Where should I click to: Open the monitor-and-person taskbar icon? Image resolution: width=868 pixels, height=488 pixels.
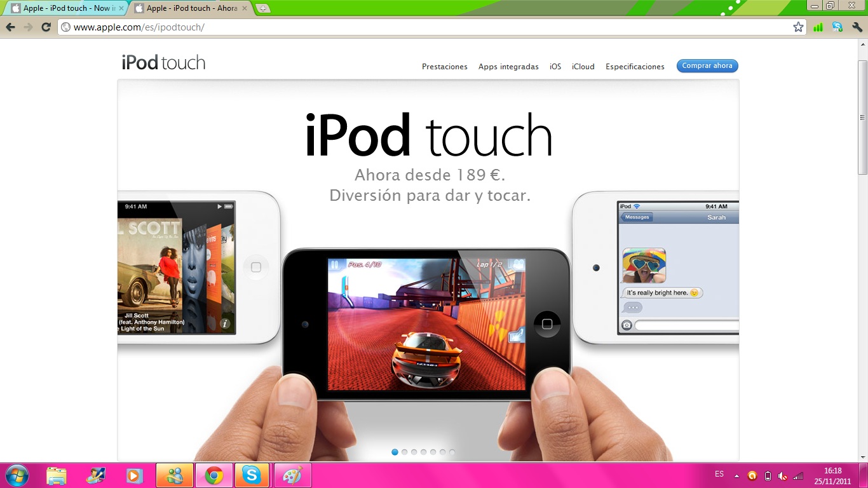tap(96, 475)
